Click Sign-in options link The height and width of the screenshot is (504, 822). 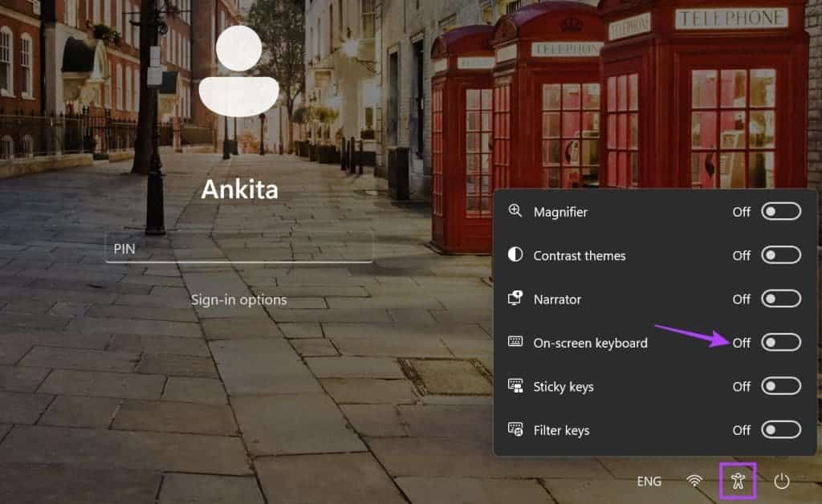pos(238,299)
